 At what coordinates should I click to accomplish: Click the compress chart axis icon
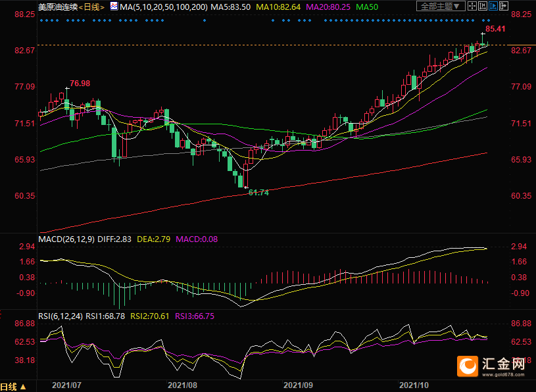(x=483, y=6)
